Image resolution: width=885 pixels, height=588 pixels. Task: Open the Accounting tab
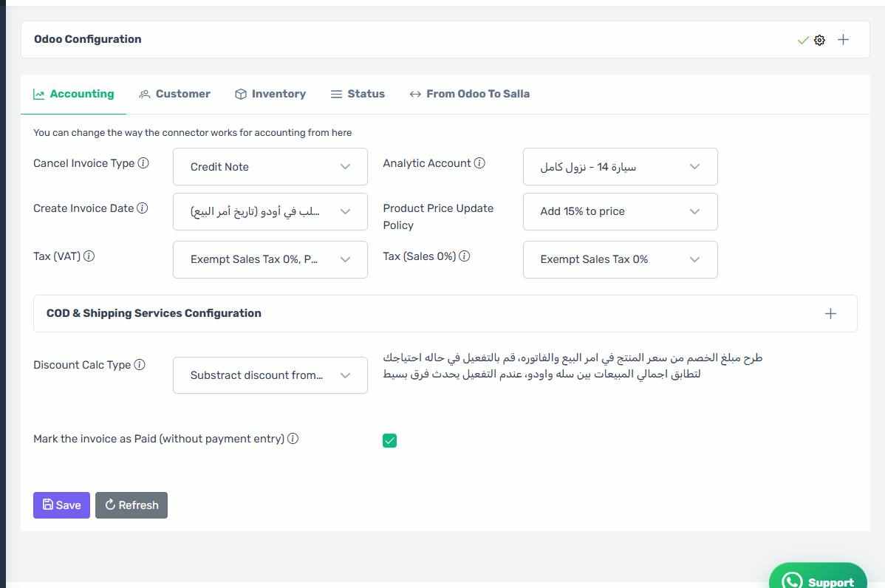coord(73,95)
